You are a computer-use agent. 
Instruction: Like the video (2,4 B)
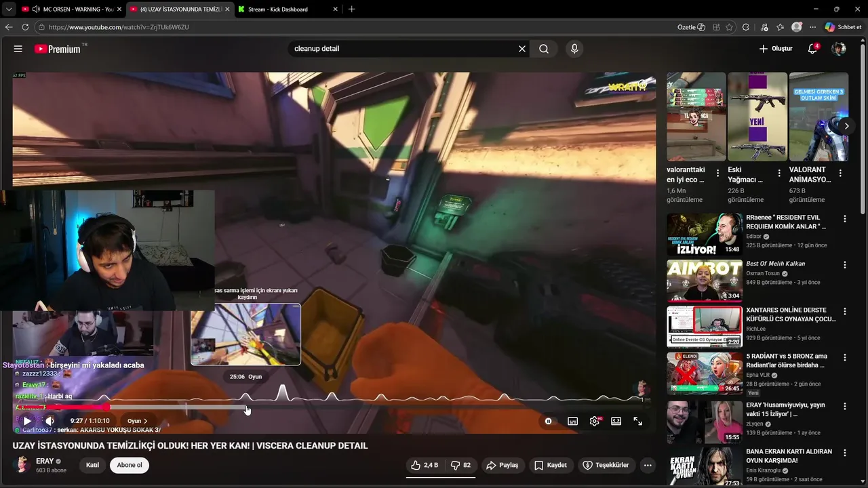tap(425, 465)
